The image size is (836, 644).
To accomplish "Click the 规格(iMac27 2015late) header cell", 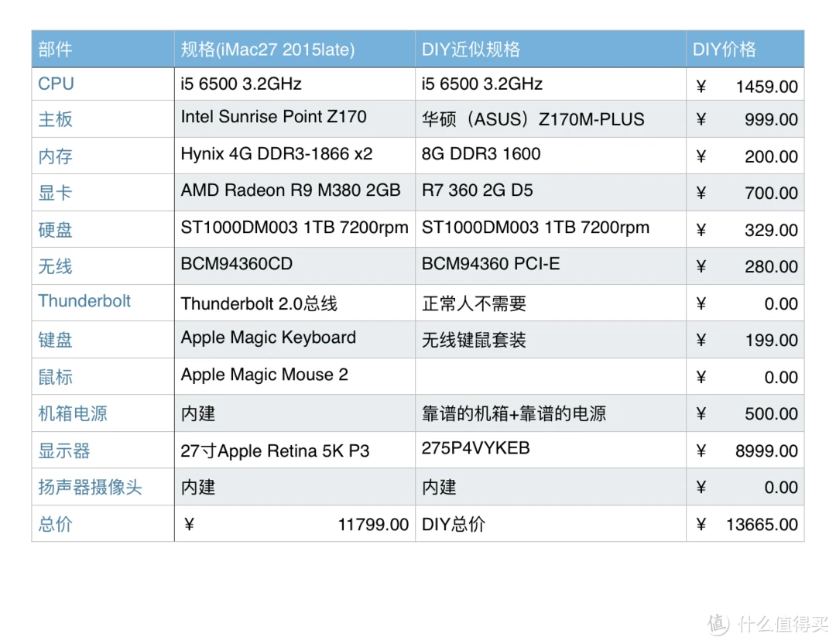I will 295,49.
